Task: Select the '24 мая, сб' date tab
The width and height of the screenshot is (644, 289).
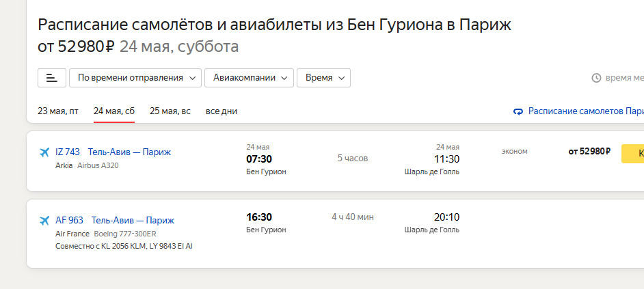Action: point(114,111)
